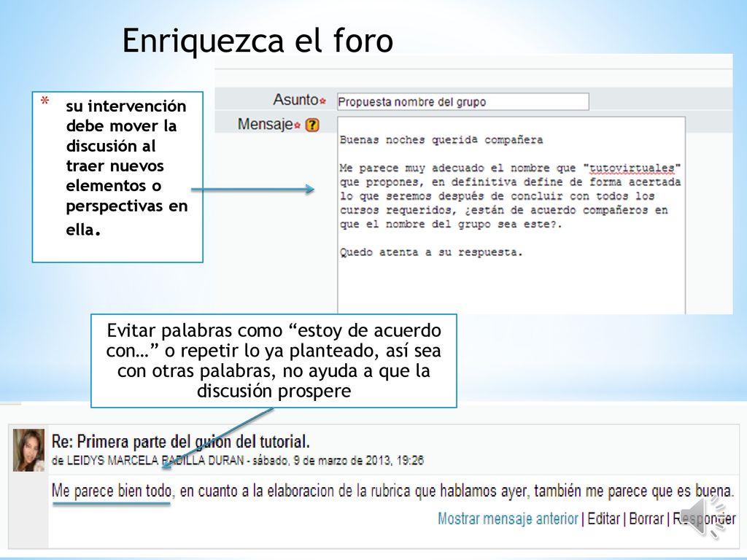Click inside the Asunto input field

tap(462, 102)
